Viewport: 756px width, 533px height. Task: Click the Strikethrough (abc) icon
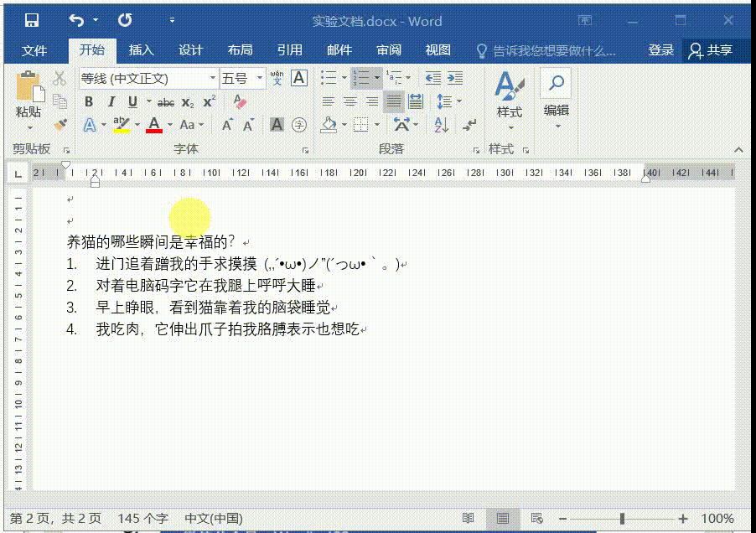coord(166,102)
